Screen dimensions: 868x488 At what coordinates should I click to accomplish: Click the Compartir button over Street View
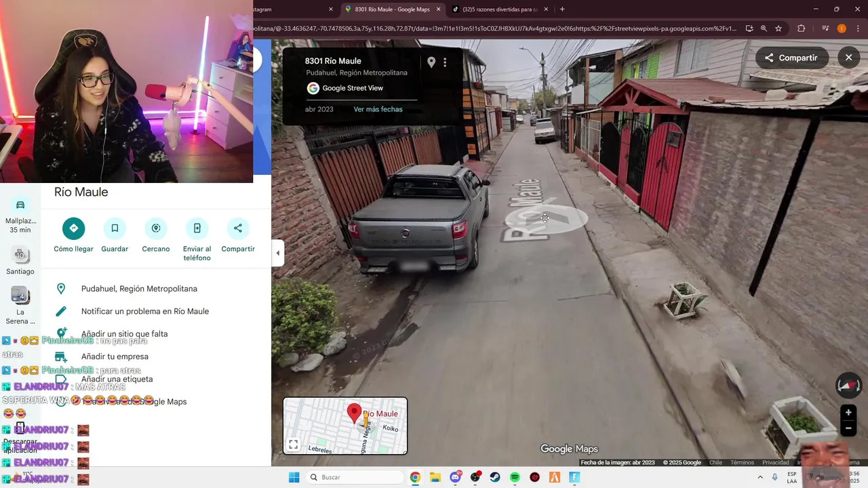click(791, 58)
